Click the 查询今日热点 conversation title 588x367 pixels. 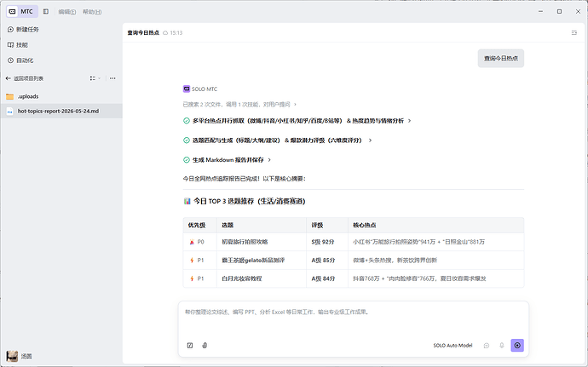pos(143,33)
